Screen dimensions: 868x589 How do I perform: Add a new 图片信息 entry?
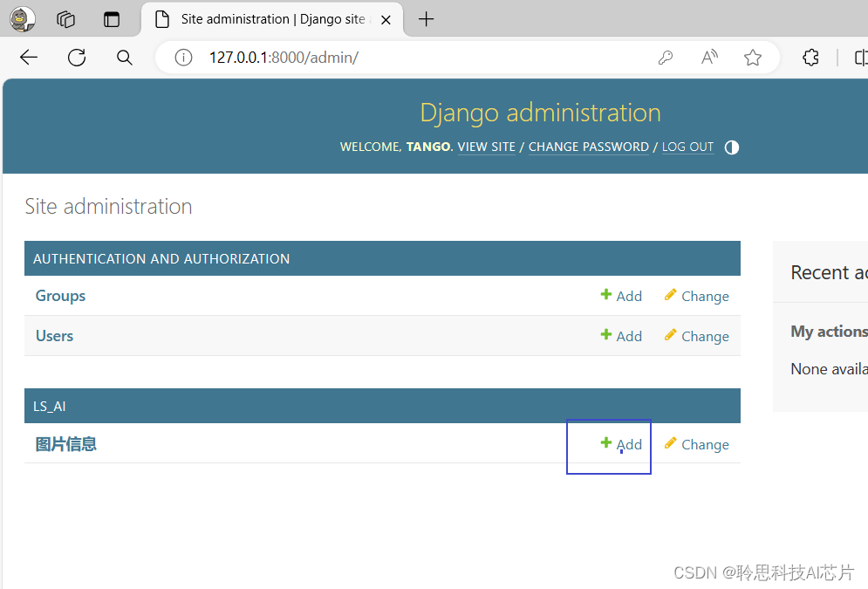pyautogui.click(x=621, y=444)
